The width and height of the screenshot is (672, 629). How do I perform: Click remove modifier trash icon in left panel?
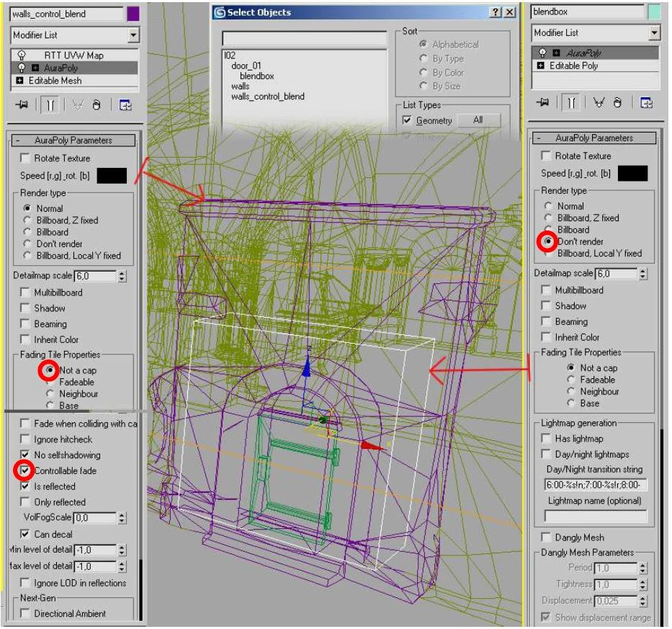coord(97,104)
